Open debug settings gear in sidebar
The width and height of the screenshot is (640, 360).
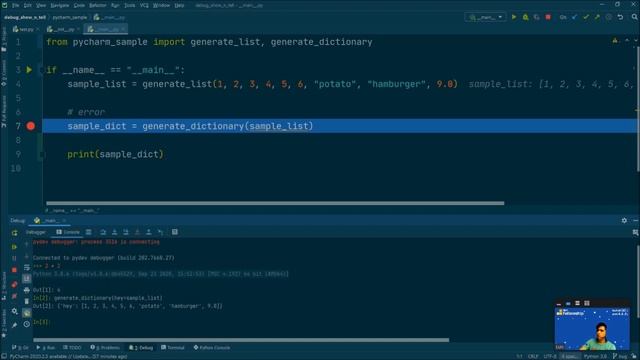[14, 311]
